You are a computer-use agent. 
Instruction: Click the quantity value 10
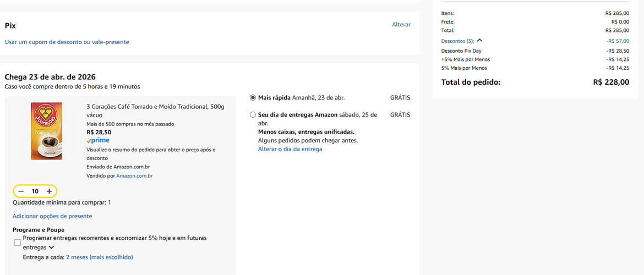pos(35,191)
